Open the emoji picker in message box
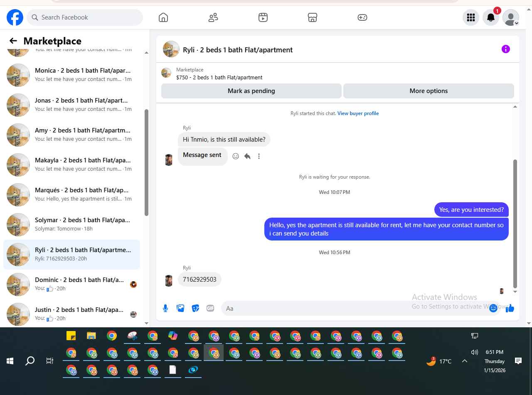The image size is (532, 395). (x=493, y=308)
